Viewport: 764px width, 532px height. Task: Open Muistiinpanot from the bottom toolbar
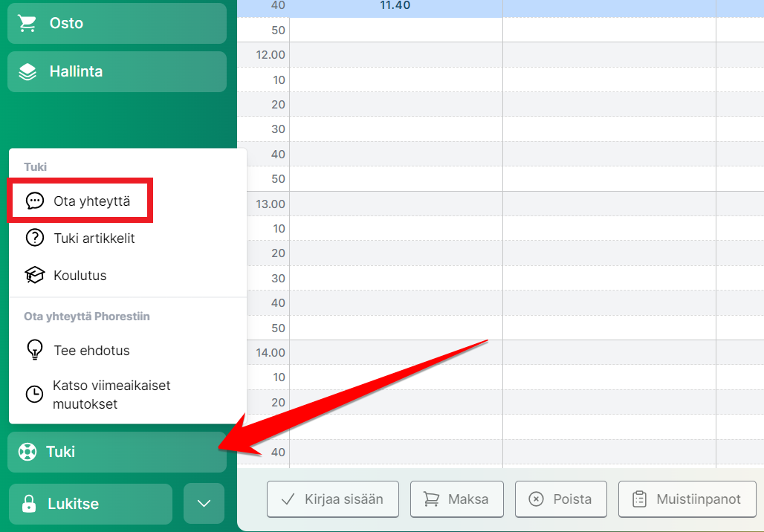coord(687,499)
